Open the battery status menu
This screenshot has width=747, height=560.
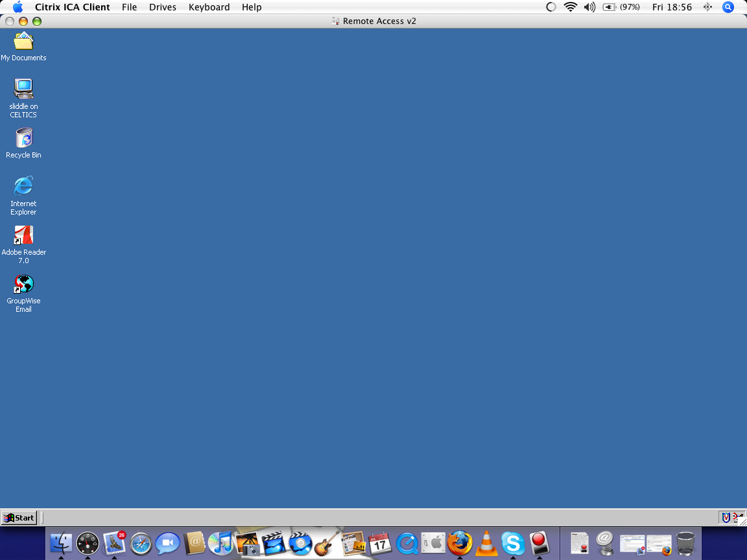coord(610,7)
